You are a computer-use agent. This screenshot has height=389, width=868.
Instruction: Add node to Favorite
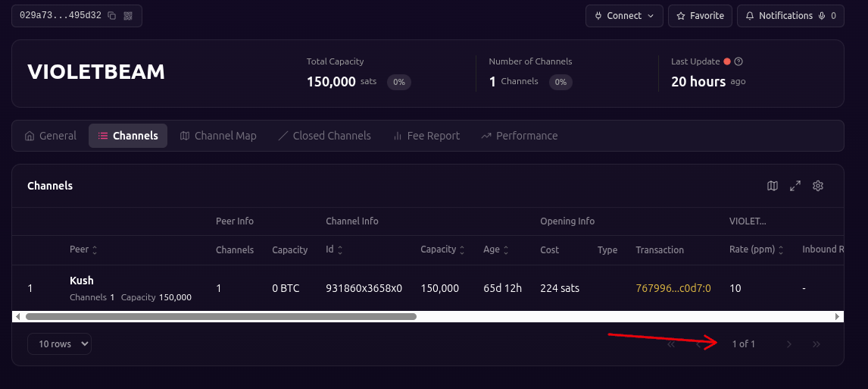click(699, 16)
